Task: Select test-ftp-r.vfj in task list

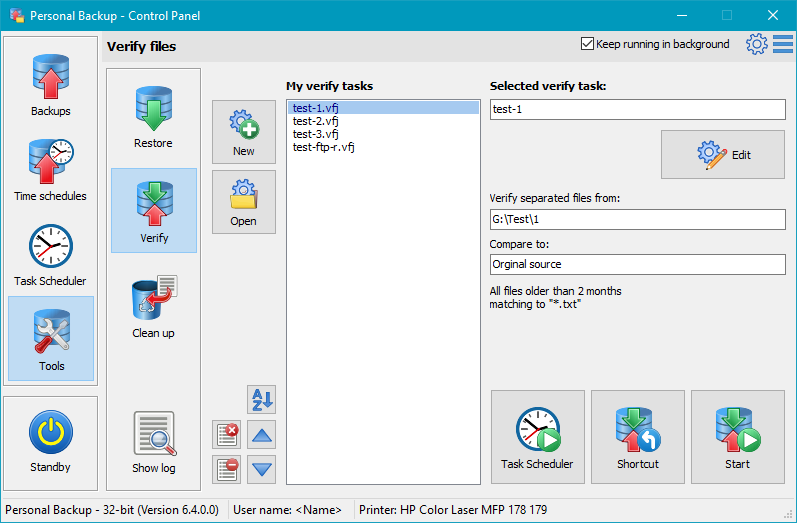Action: tap(324, 147)
